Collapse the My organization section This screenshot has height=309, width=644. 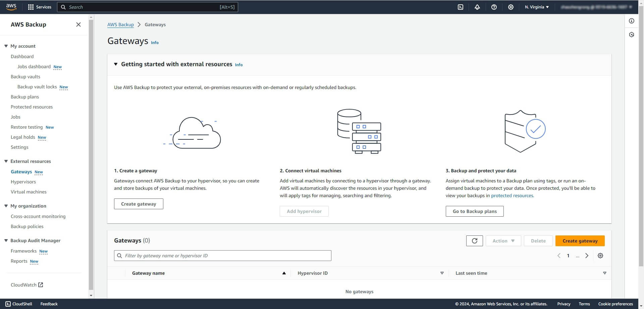(6, 206)
